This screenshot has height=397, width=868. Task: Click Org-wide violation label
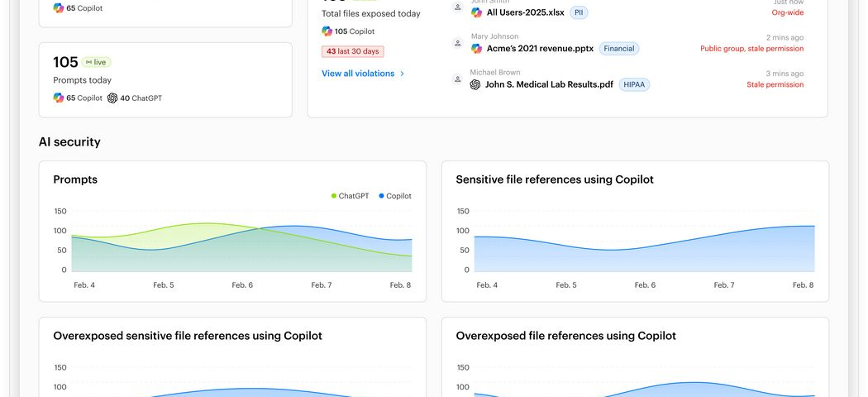click(788, 12)
